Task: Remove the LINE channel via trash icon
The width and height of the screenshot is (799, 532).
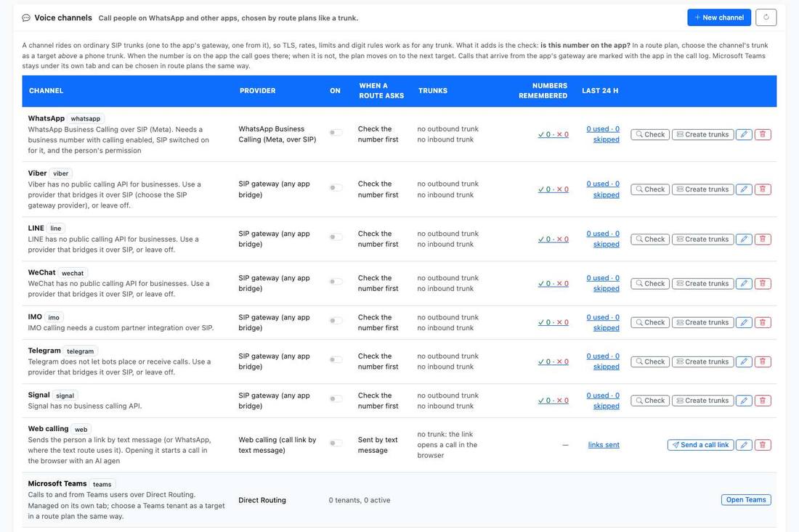Action: tap(763, 240)
